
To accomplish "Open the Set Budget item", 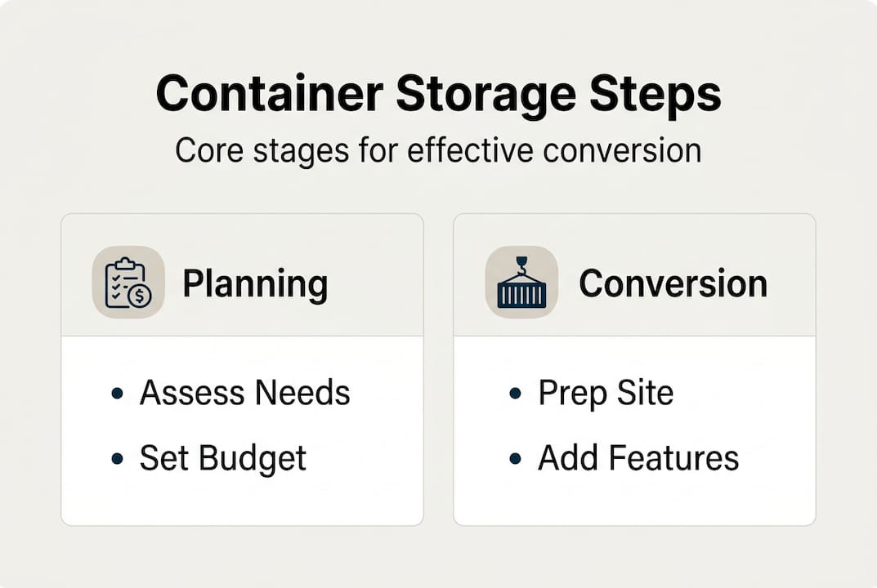I will [222, 459].
